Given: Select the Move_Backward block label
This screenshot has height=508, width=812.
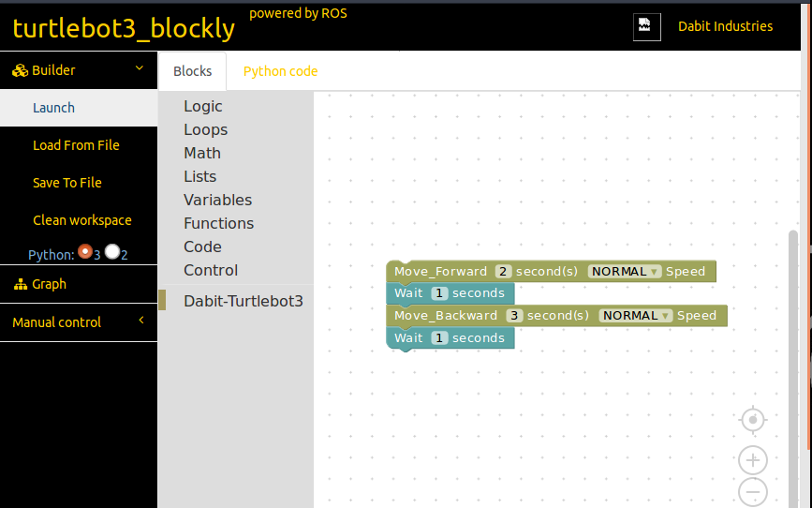Looking at the screenshot, I should coord(446,316).
